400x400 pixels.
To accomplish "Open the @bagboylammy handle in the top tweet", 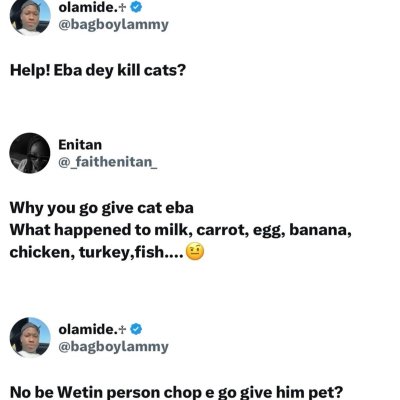I will [x=113, y=25].
